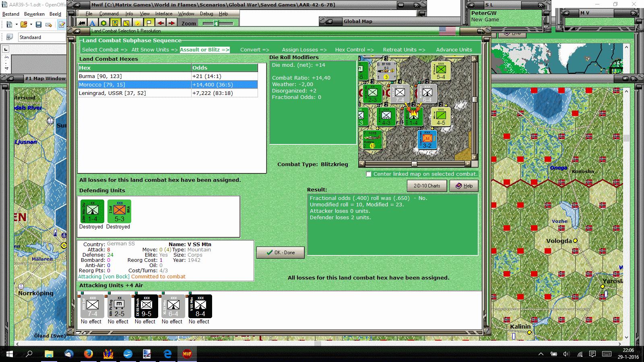Open File Explorer from the taskbar
The height and width of the screenshot is (362, 644).
pos(49,354)
